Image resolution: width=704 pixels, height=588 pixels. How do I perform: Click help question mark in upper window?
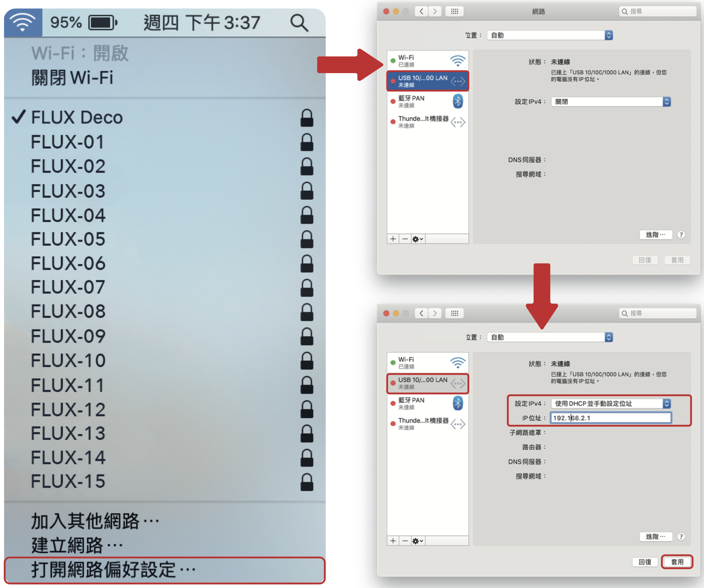[681, 235]
